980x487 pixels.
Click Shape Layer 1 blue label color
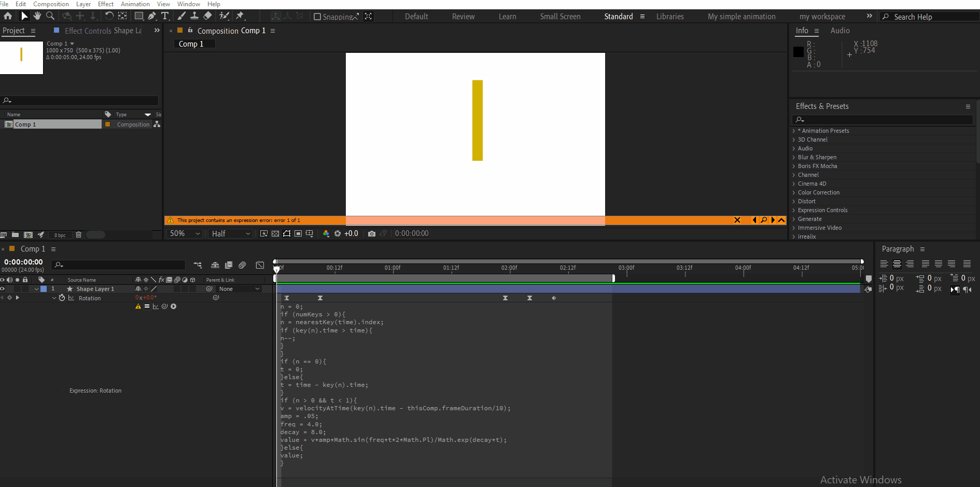(44, 289)
